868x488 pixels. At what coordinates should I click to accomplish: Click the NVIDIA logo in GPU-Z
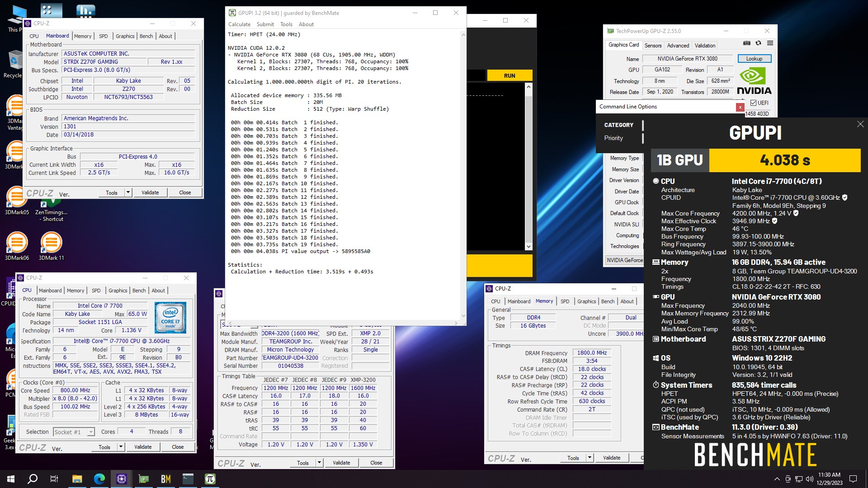point(754,81)
